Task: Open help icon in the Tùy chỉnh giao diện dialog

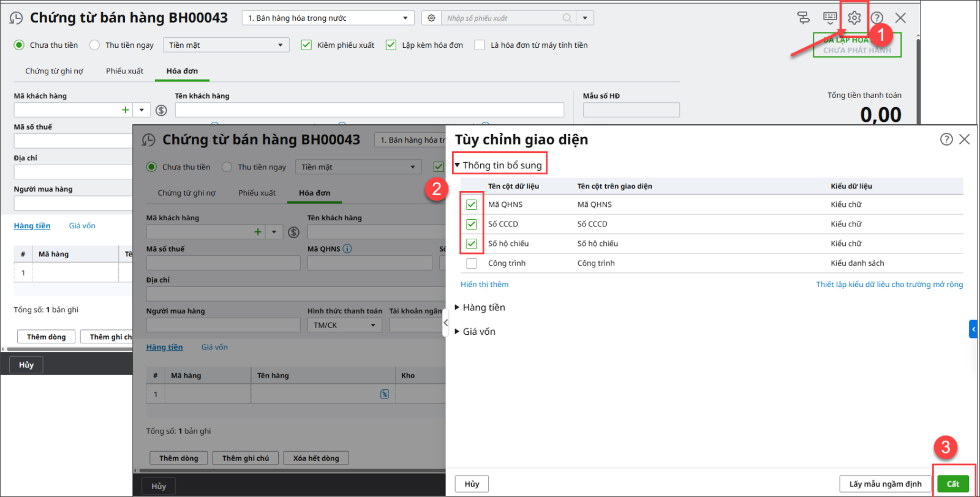Action: pos(946,140)
